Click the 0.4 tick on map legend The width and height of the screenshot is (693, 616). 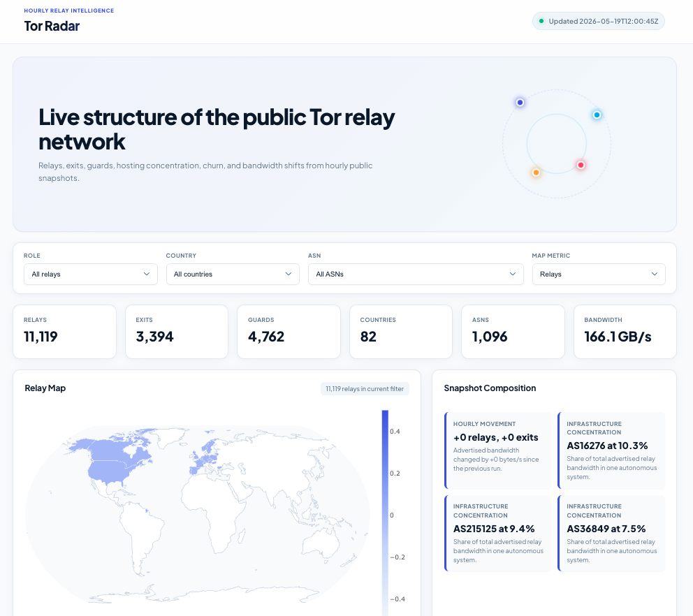point(395,432)
